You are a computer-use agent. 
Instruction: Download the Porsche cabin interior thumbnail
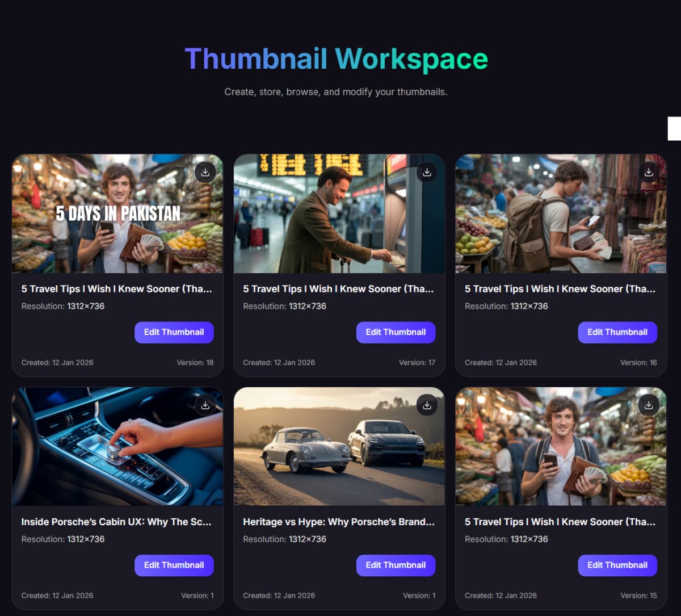[205, 405]
